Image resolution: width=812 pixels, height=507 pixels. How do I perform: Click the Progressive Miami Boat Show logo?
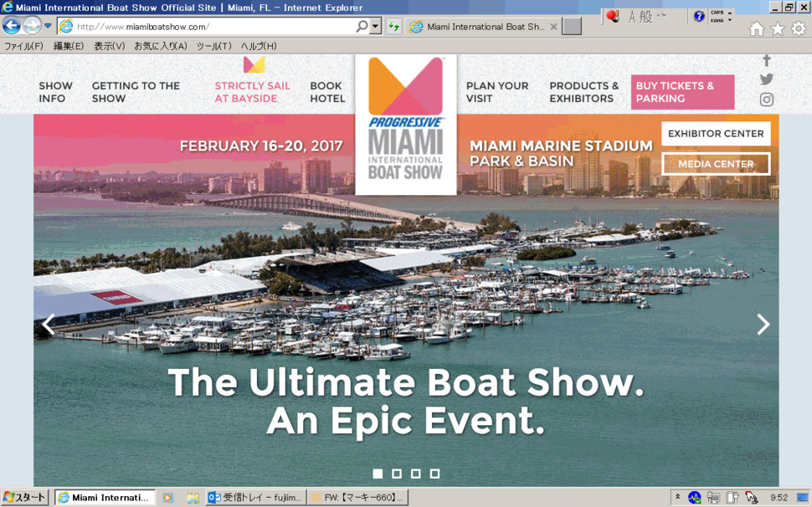(x=405, y=125)
